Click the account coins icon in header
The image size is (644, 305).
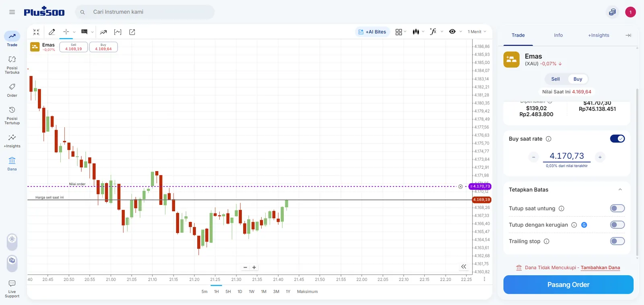click(x=612, y=12)
